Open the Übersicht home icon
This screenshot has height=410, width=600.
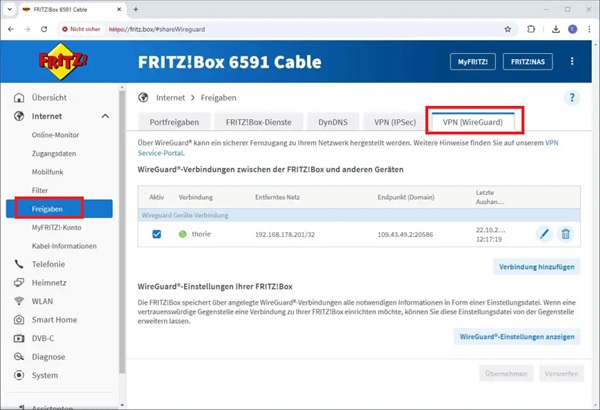(19, 98)
